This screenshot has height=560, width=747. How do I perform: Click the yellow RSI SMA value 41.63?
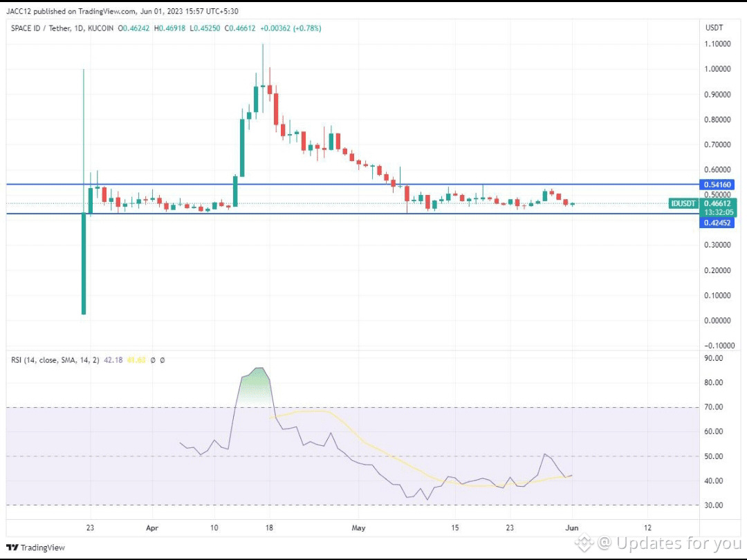click(136, 360)
